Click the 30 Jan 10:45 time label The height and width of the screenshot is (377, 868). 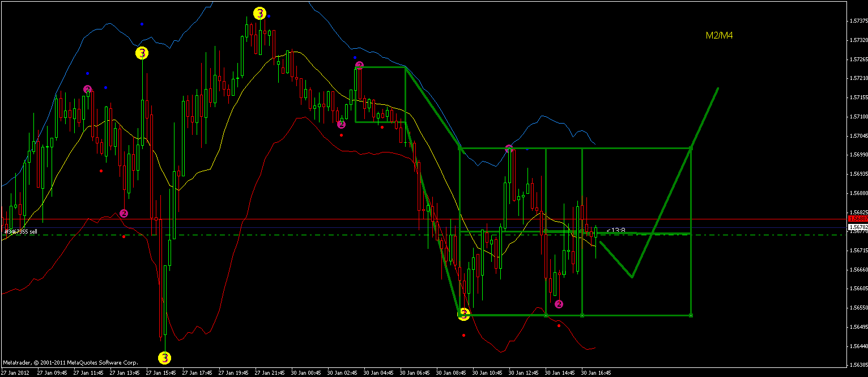[x=488, y=373]
